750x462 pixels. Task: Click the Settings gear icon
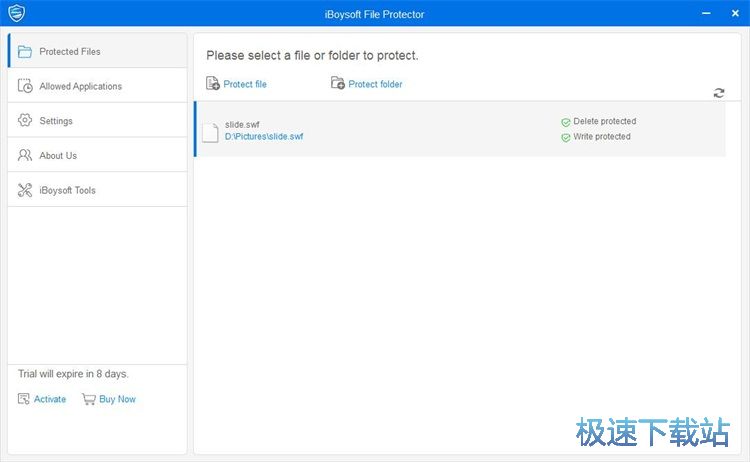tap(25, 120)
